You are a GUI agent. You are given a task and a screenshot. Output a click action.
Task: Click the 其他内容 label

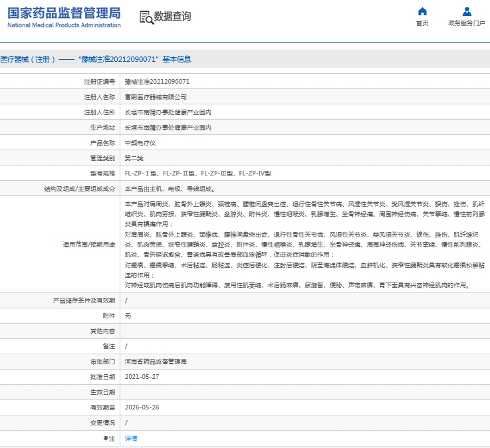point(102,331)
